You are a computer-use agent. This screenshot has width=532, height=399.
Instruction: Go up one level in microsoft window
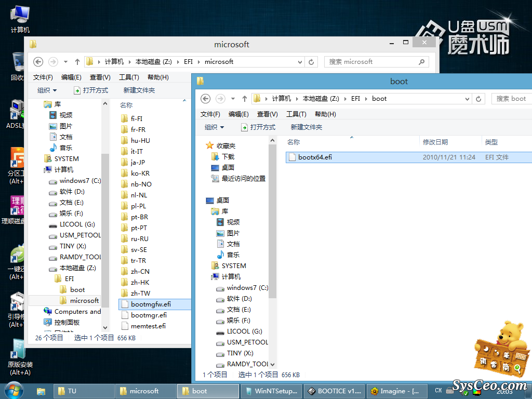77,62
